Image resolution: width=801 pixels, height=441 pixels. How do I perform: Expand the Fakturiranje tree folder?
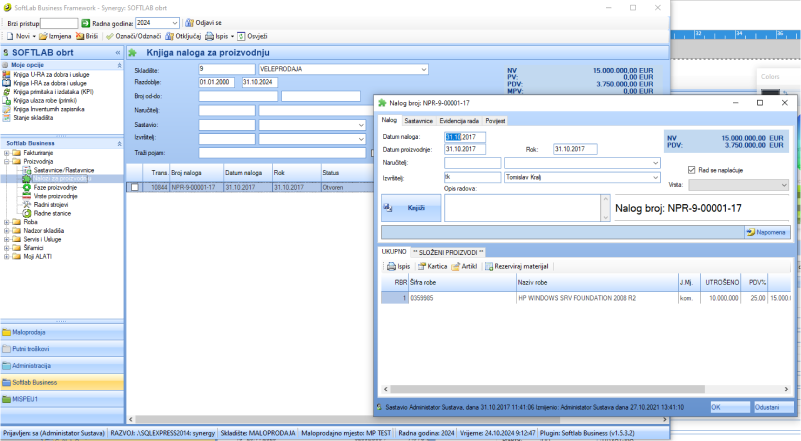(x=8, y=152)
